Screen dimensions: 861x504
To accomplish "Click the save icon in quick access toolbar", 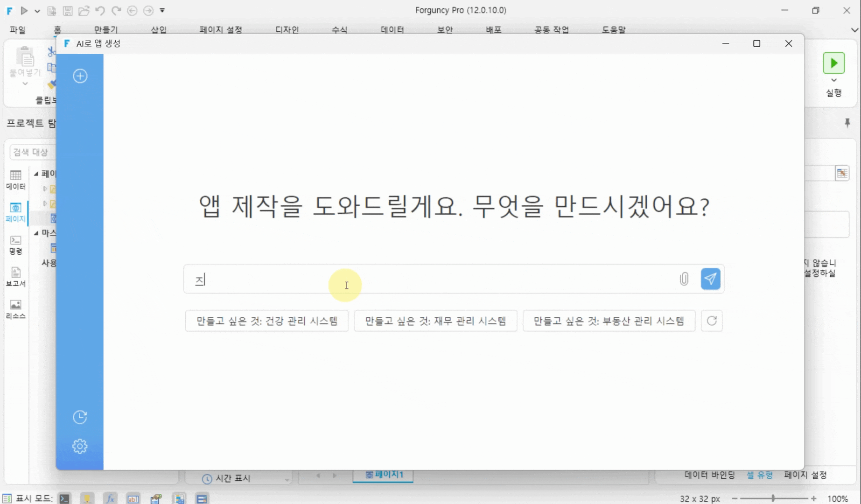I will (x=68, y=10).
